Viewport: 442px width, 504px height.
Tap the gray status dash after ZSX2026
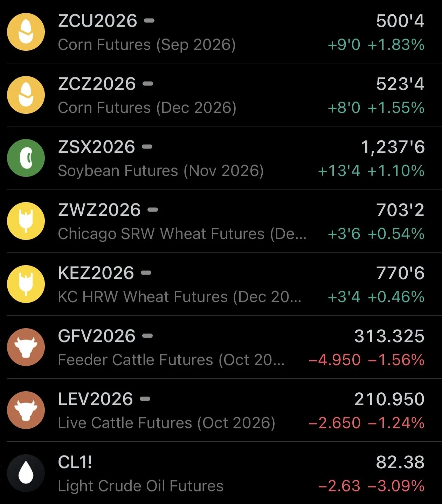click(147, 147)
